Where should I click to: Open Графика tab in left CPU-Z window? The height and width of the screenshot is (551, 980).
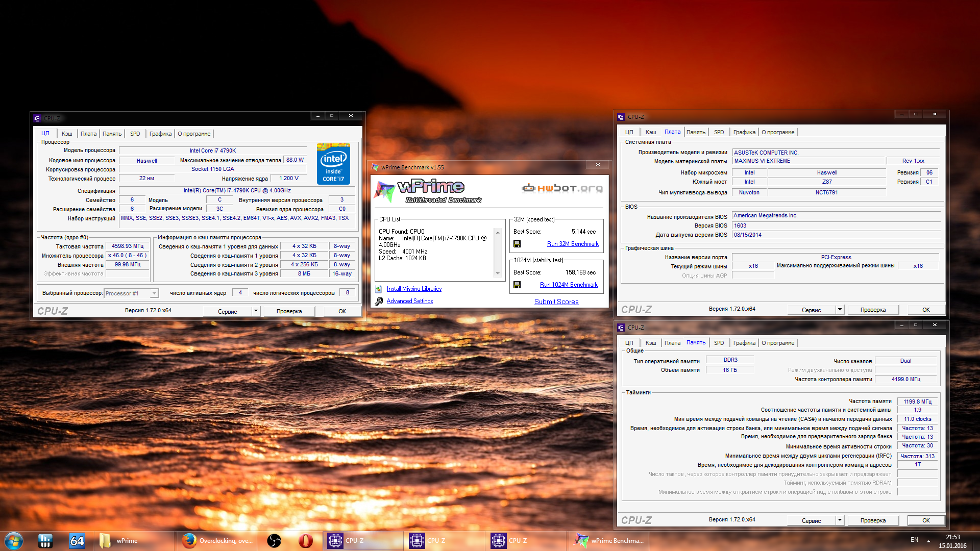click(160, 134)
